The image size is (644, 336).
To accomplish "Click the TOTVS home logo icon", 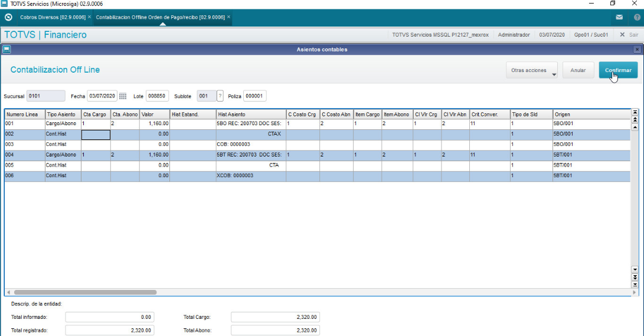I will (x=8, y=17).
